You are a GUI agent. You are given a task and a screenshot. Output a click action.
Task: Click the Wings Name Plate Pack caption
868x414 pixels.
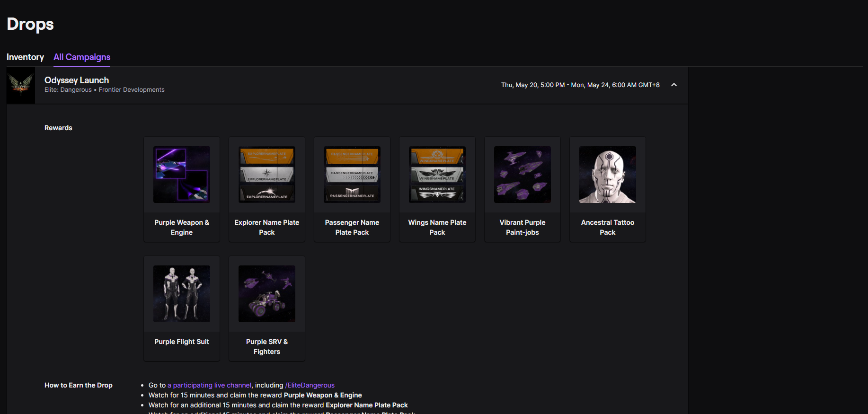click(x=437, y=228)
